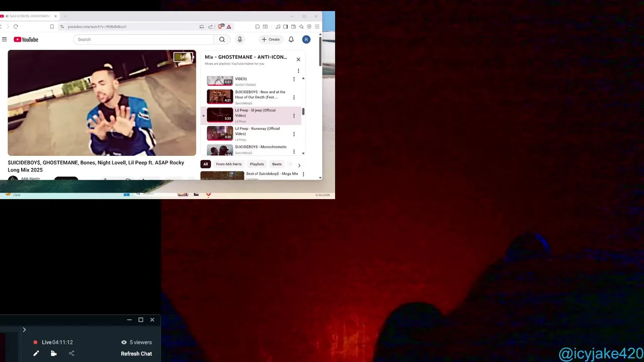Play Lil Peep lil jeep thumbnail

tap(220, 115)
